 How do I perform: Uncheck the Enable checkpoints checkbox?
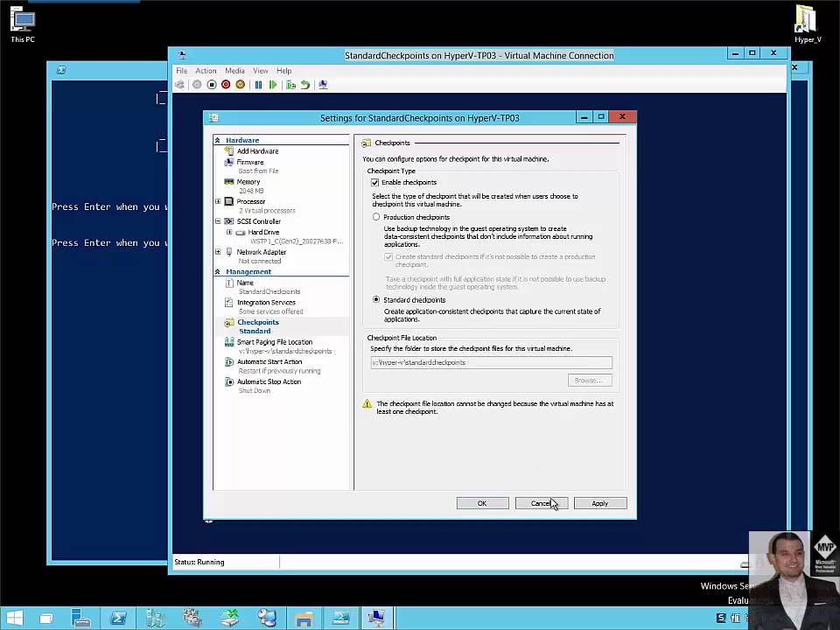point(375,183)
